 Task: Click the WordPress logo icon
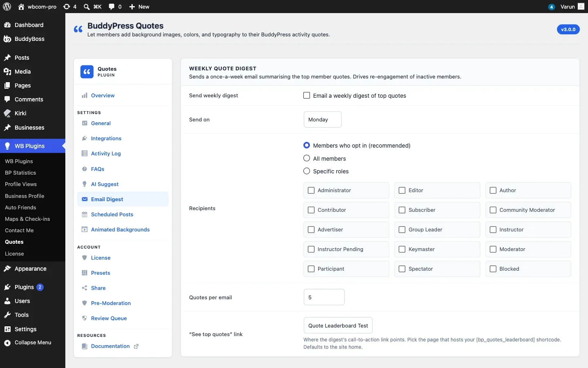(x=7, y=7)
